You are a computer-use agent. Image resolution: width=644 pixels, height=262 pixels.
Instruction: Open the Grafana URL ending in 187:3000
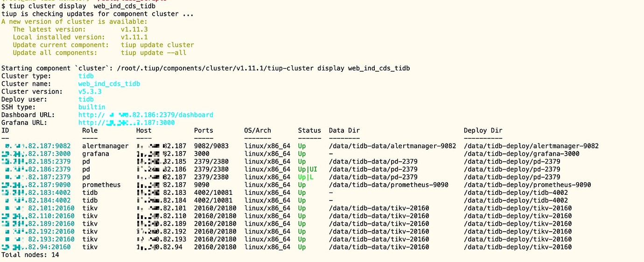click(x=126, y=123)
